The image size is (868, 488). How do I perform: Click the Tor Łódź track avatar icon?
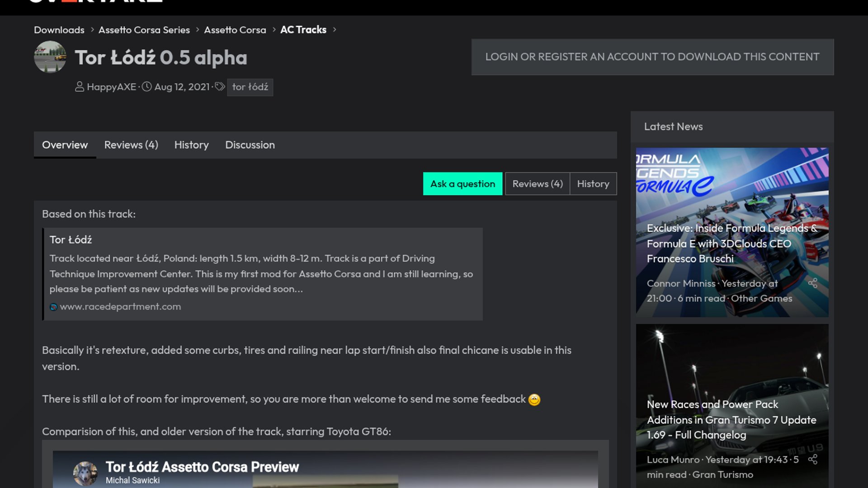tap(50, 57)
